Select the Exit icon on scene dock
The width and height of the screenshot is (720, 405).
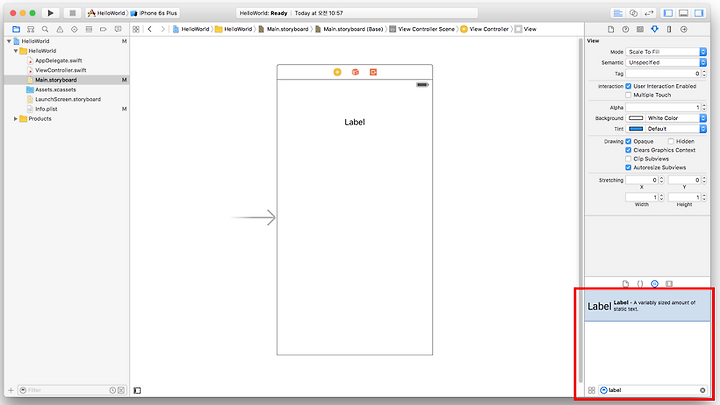[x=373, y=72]
